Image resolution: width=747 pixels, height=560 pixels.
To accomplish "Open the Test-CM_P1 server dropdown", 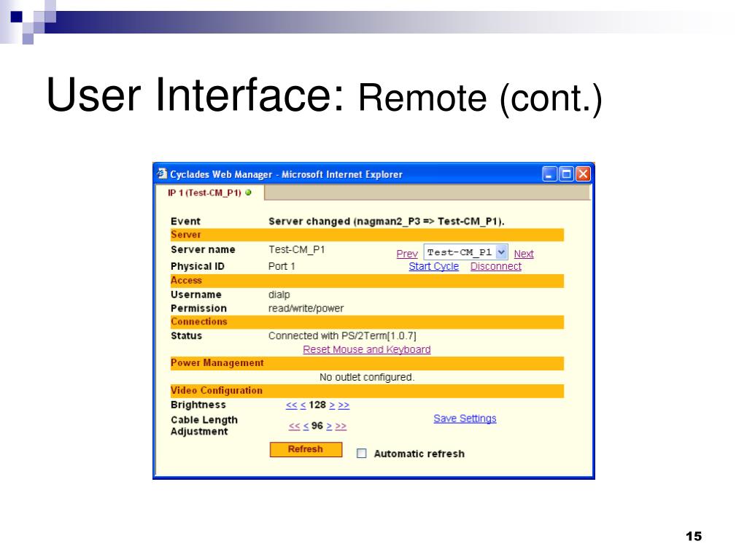I will [465, 252].
